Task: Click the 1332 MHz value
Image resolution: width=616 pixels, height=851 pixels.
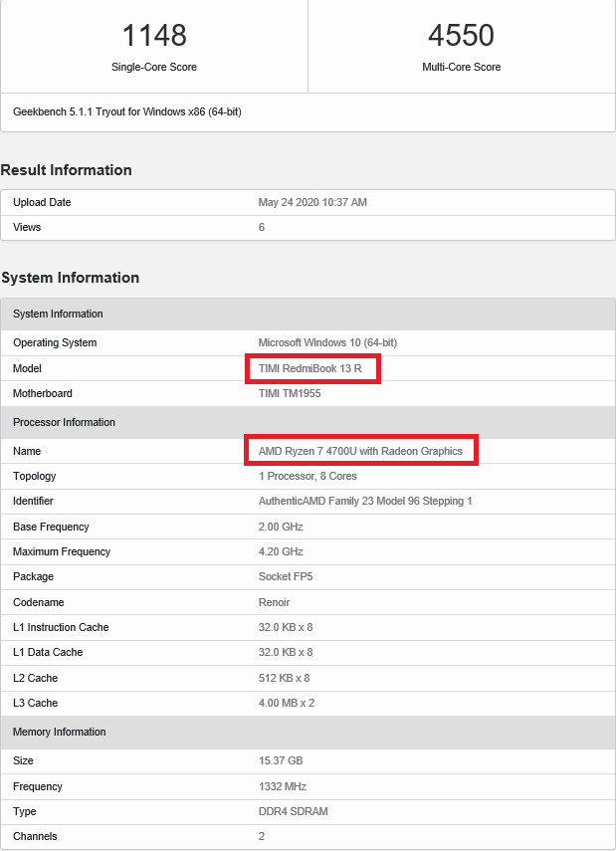Action: click(283, 786)
